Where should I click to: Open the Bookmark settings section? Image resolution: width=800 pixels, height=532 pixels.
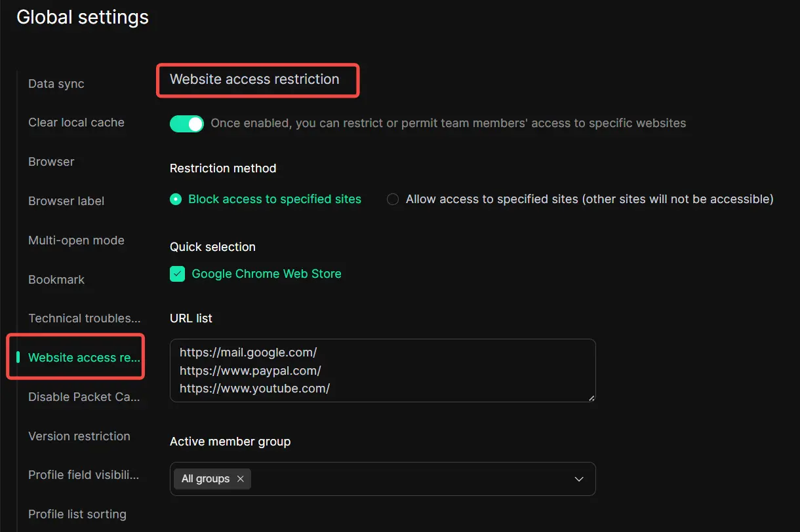click(x=56, y=280)
